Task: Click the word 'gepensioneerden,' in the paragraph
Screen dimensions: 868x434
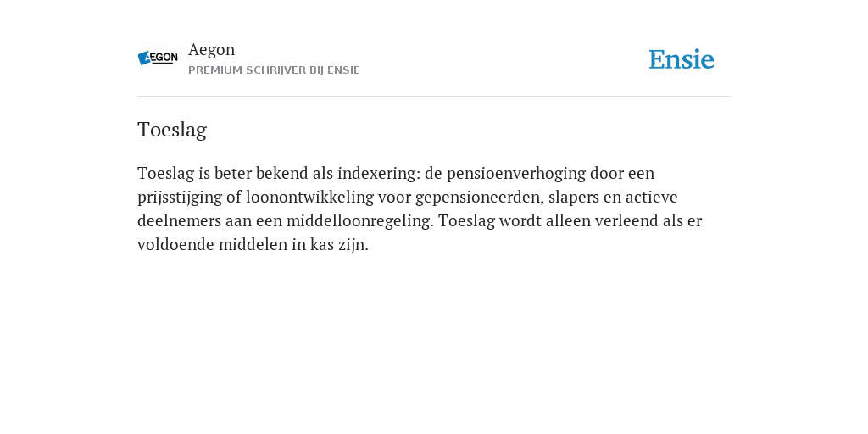Action: [480, 197]
